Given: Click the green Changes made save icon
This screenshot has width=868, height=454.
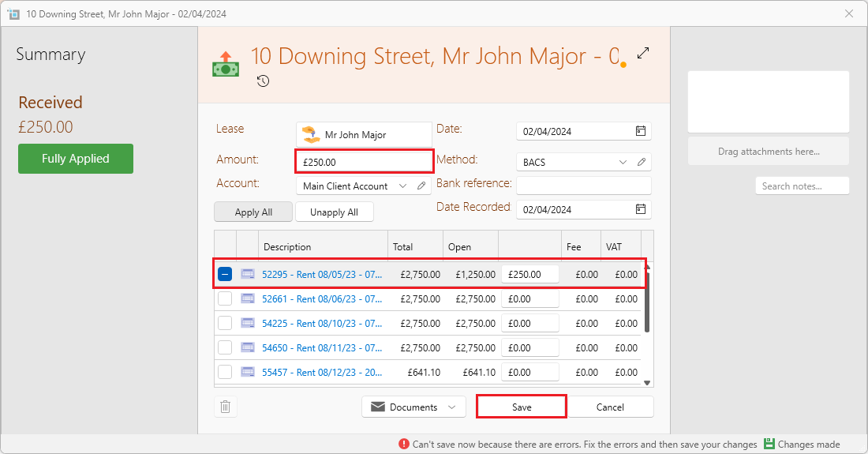Looking at the screenshot, I should point(769,444).
